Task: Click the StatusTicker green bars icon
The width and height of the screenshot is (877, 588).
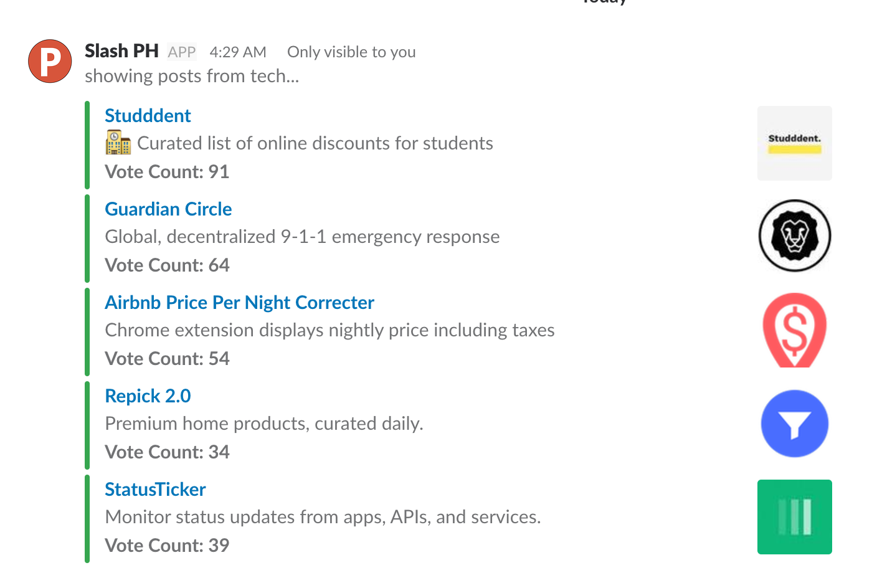Action: click(x=794, y=517)
